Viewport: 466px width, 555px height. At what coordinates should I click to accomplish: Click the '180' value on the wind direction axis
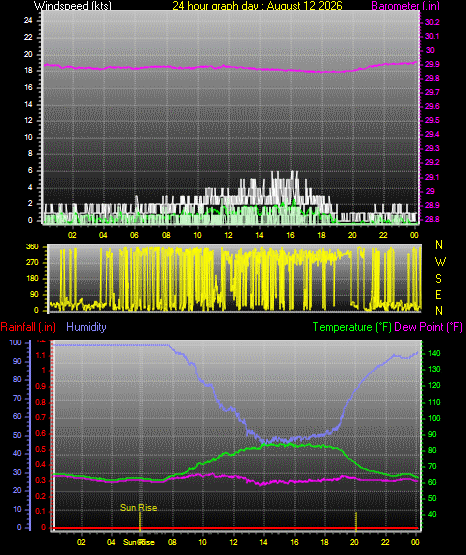[x=33, y=279]
